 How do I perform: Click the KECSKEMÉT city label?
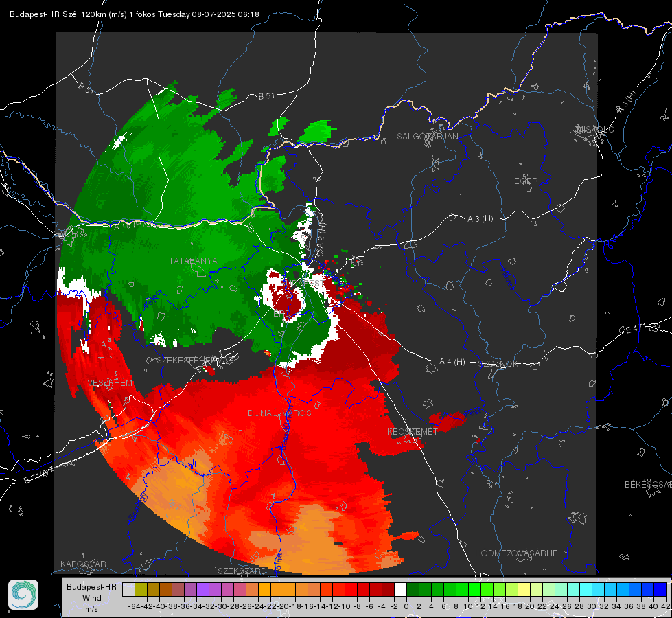(x=413, y=431)
